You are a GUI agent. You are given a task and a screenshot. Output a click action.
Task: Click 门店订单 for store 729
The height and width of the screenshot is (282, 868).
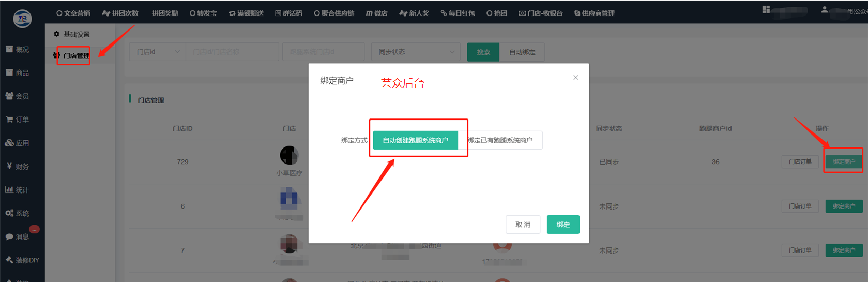click(800, 162)
